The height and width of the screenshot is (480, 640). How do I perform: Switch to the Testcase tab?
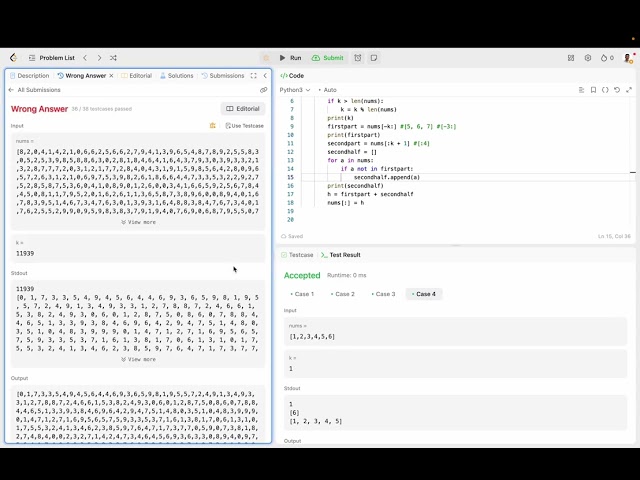[x=297, y=255]
